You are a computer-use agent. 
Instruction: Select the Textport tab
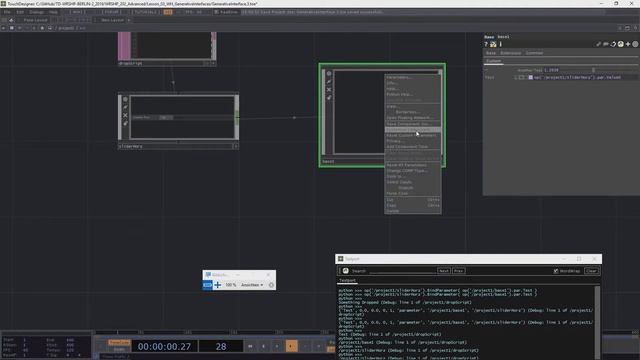click(x=347, y=280)
